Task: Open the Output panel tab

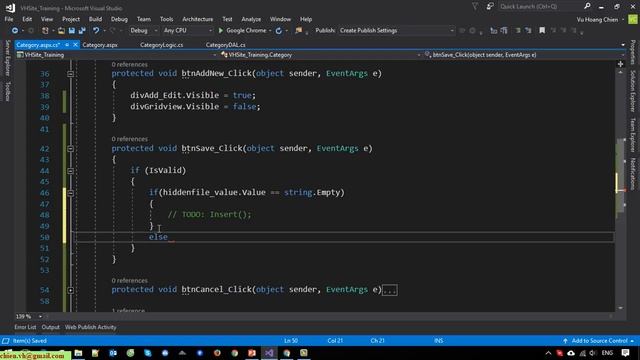Action: tap(51, 327)
